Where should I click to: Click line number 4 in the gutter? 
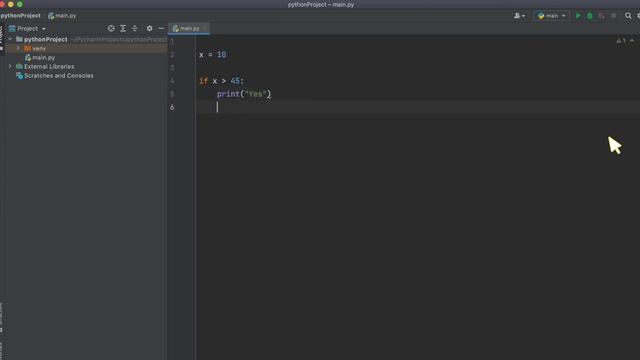click(172, 81)
